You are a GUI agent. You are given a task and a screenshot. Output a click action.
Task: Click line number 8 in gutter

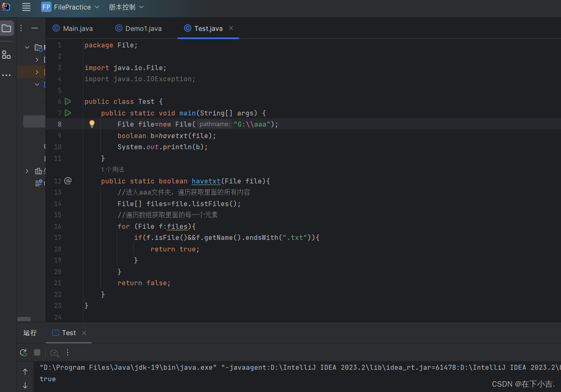59,124
